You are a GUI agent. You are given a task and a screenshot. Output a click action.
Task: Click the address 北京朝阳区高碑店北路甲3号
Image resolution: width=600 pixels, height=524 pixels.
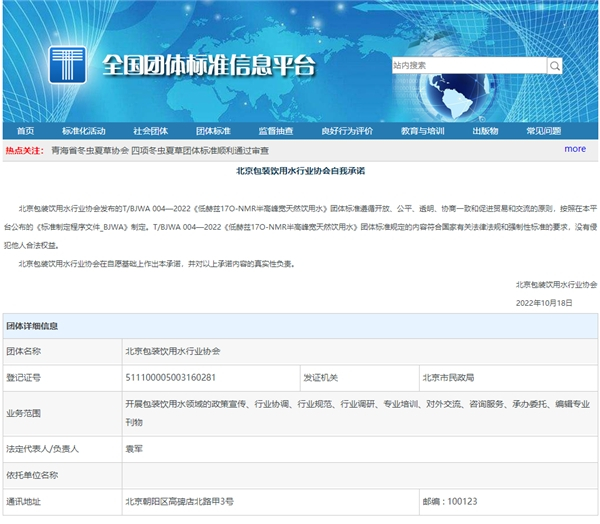[x=179, y=501]
